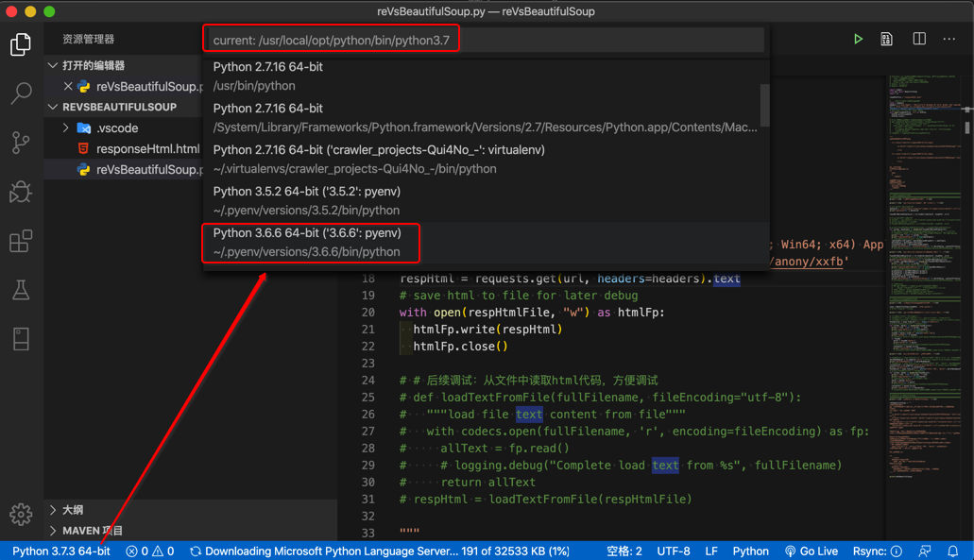Change file encoding UTF-8
Image resolution: width=974 pixels, height=560 pixels.
[674, 552]
